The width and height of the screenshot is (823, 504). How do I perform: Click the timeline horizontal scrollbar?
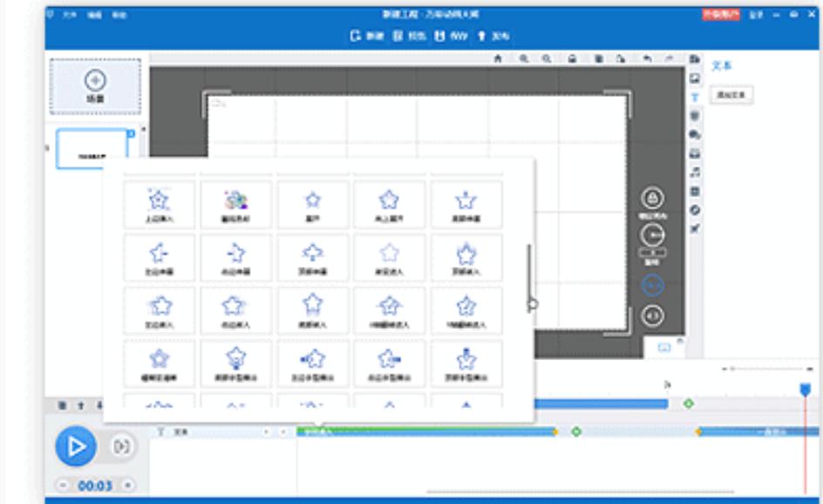pos(580,492)
